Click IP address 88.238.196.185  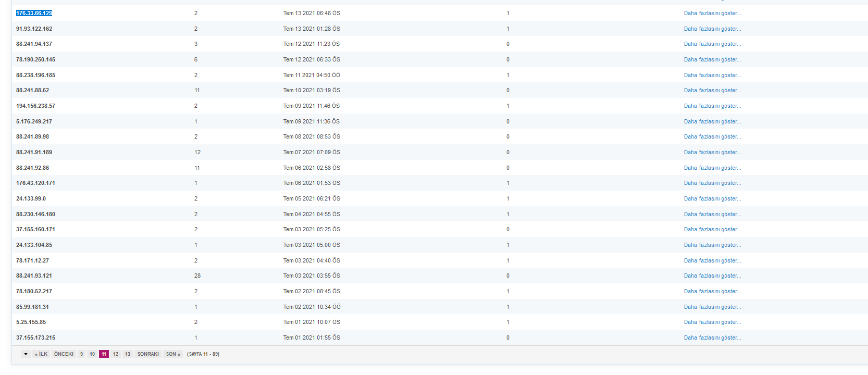[35, 75]
